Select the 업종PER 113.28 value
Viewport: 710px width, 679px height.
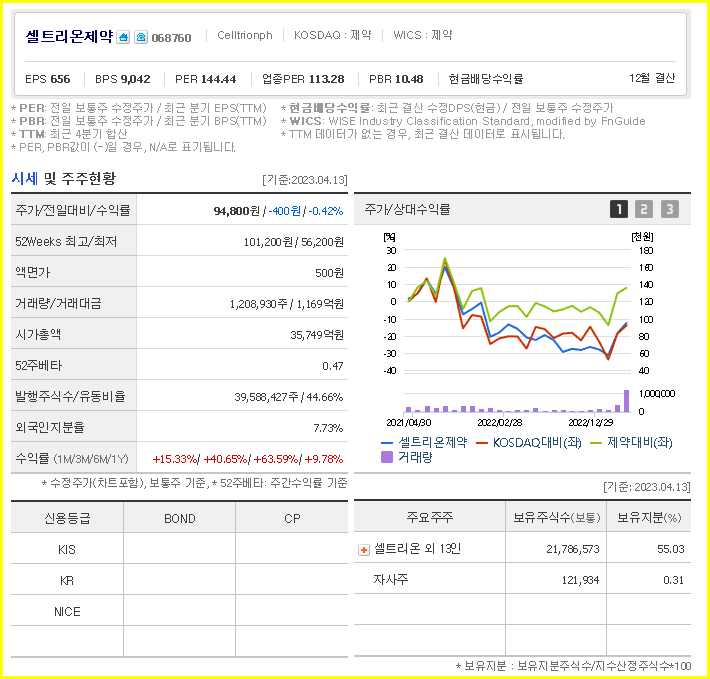(x=303, y=79)
